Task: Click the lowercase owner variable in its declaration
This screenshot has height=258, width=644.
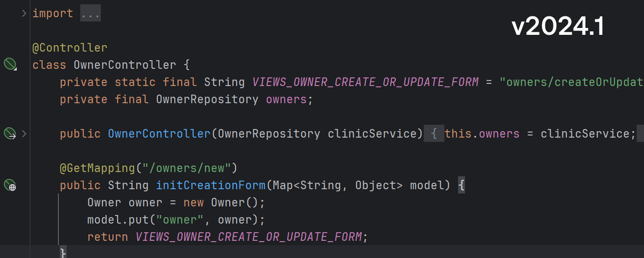Action: click(x=146, y=203)
